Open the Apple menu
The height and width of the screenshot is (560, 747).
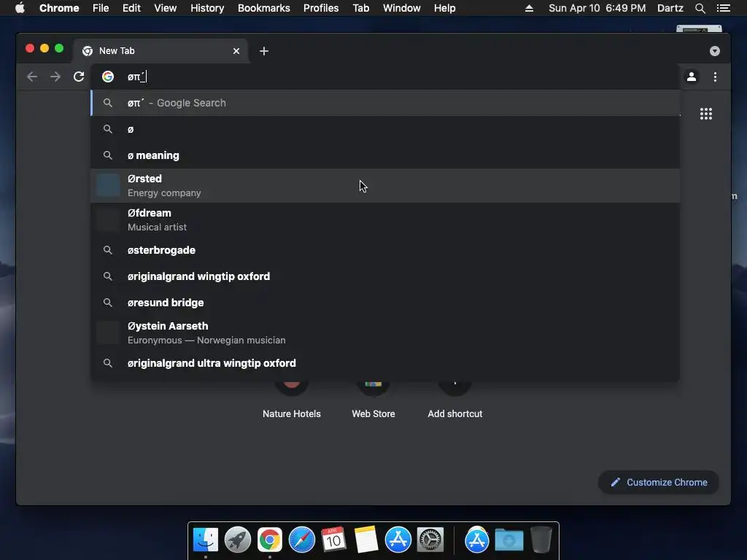pos(20,8)
